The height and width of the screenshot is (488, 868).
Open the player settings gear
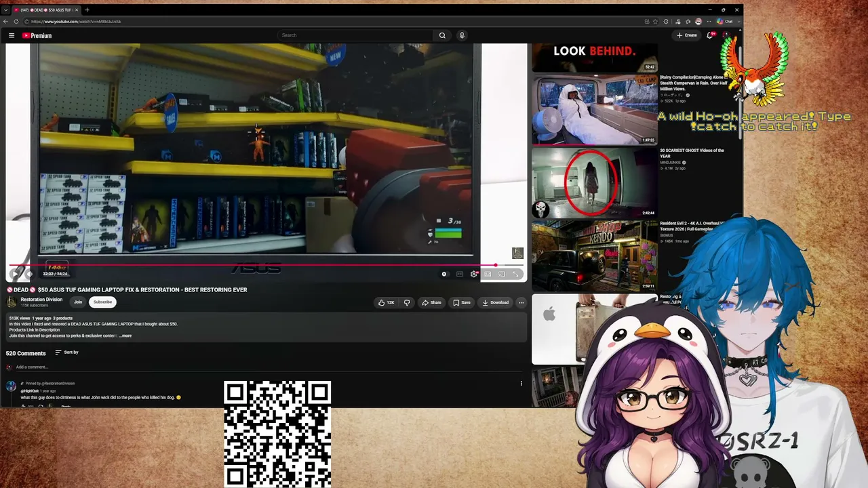coord(474,274)
